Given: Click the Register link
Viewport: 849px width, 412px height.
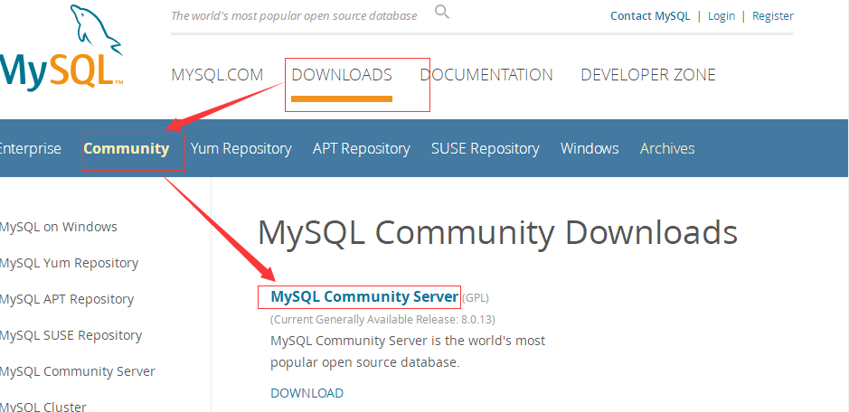Looking at the screenshot, I should [x=773, y=16].
